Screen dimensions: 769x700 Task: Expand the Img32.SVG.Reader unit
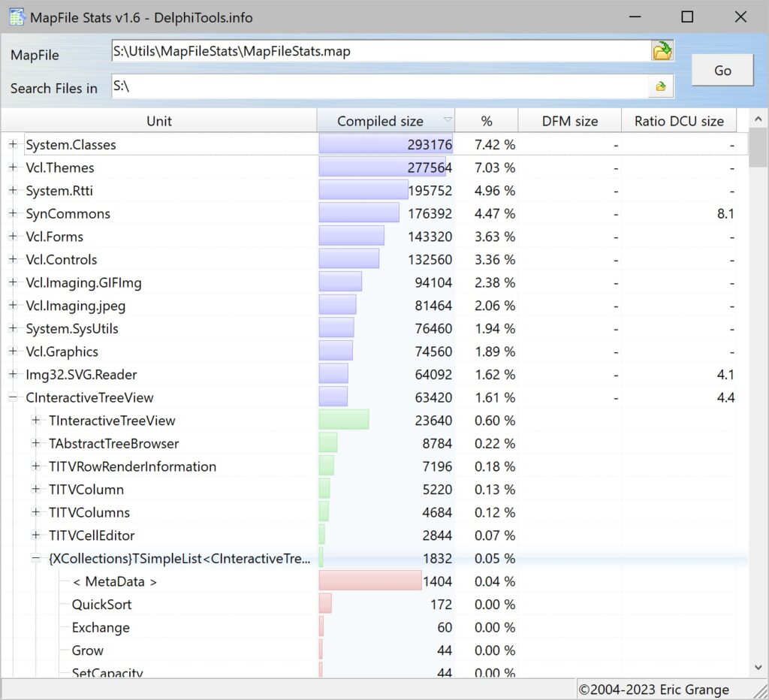tap(14, 374)
